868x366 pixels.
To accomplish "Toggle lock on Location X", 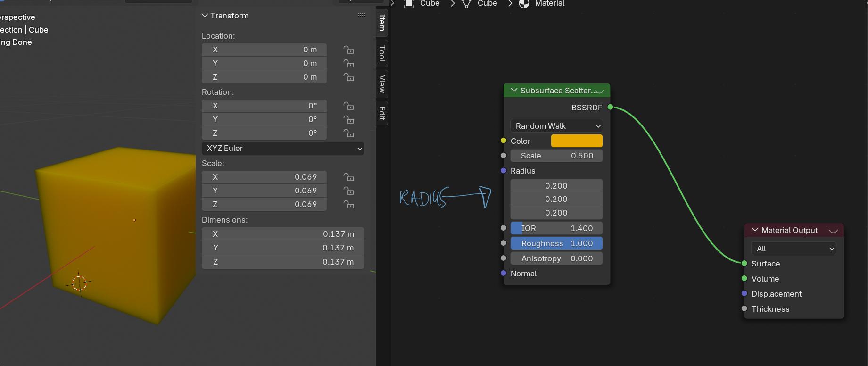I will point(348,50).
